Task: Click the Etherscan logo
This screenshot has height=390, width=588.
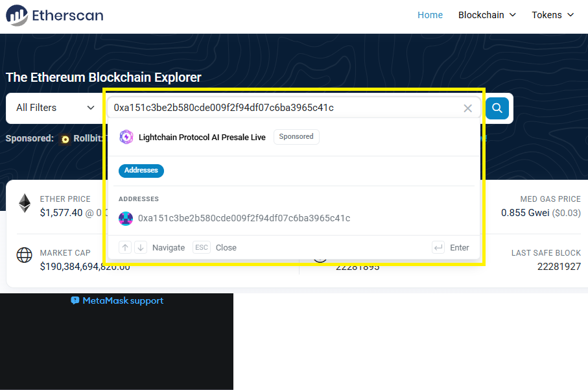Action: click(x=54, y=16)
